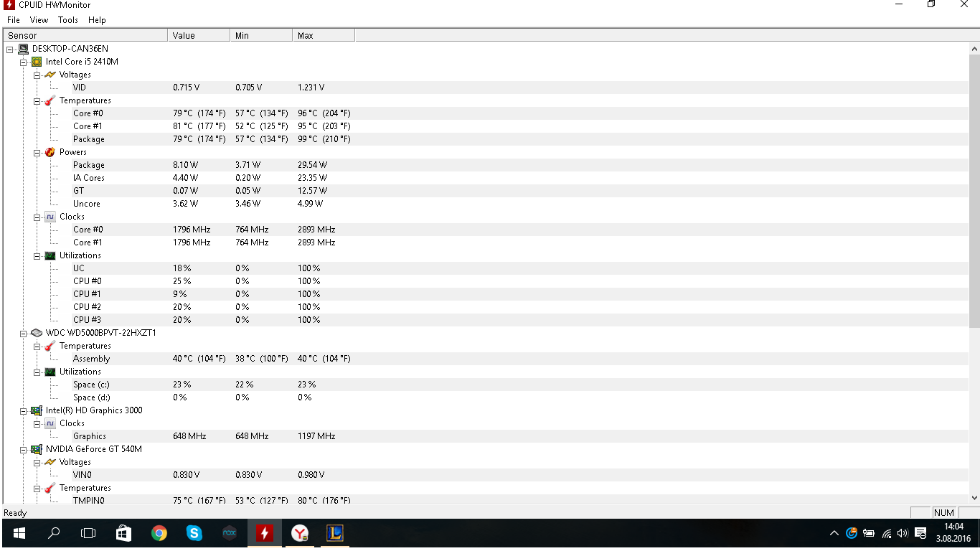
Task: Collapse the CPU Utilizations group
Action: [37, 255]
